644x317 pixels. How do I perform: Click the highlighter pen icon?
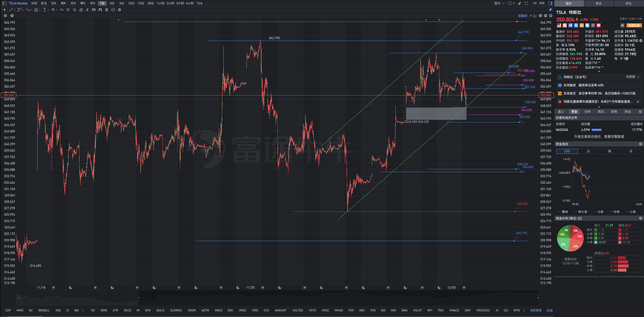tap(87, 10)
